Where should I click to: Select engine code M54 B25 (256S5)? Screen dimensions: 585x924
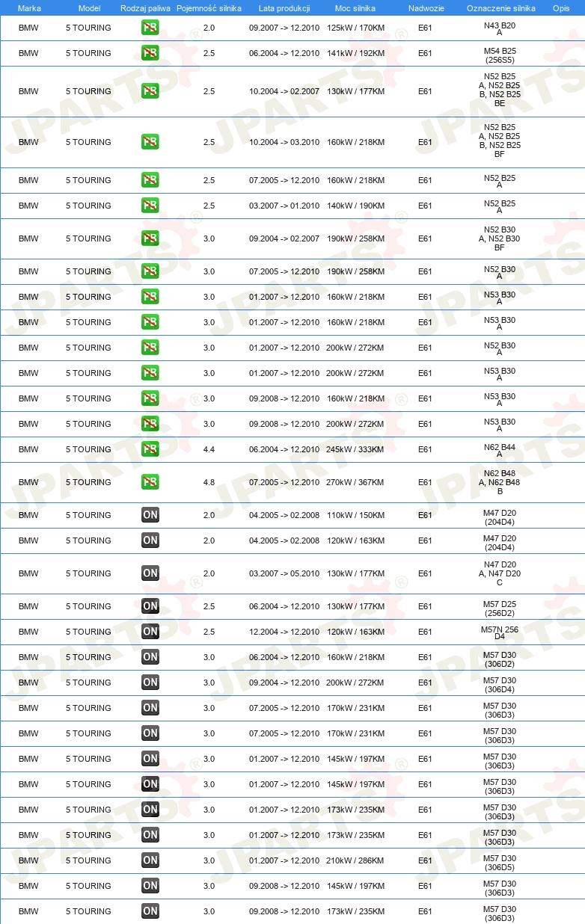click(x=500, y=54)
